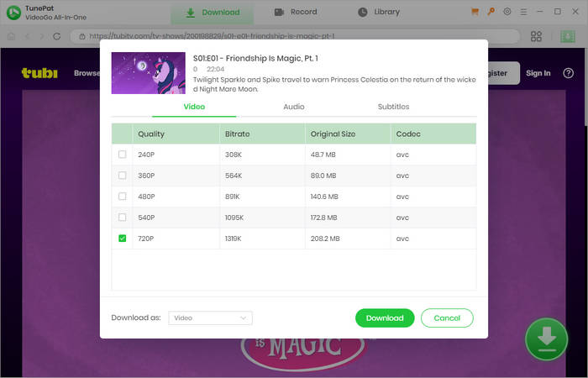Open the website grid selector icon
Viewport: 588px width, 378px height.
point(536,36)
